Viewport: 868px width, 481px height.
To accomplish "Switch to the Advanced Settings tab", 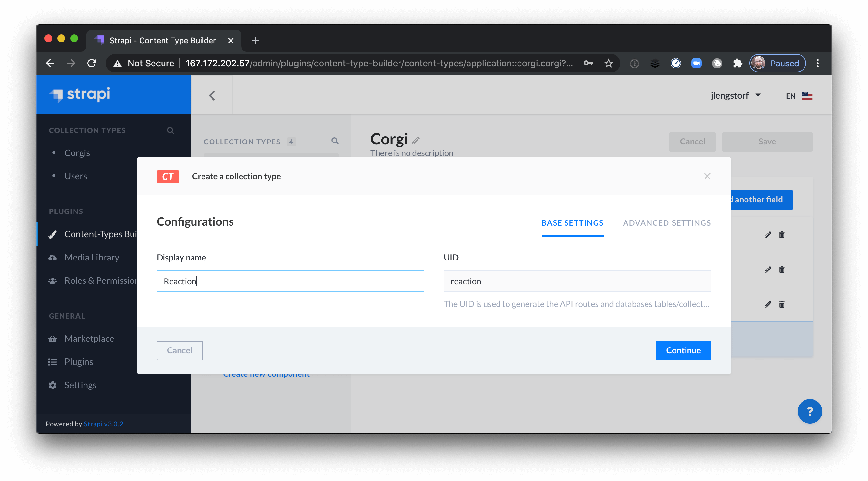I will pyautogui.click(x=666, y=223).
